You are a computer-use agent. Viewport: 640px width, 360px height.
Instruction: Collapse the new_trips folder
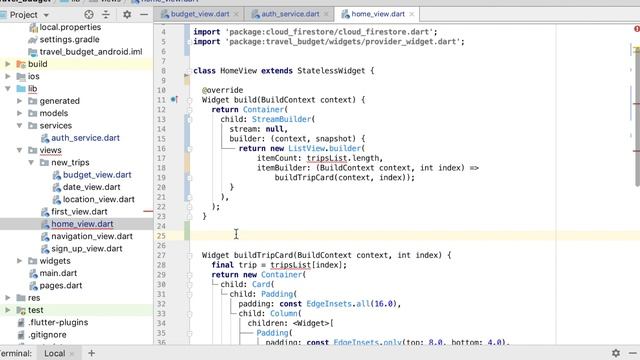pos(31,162)
